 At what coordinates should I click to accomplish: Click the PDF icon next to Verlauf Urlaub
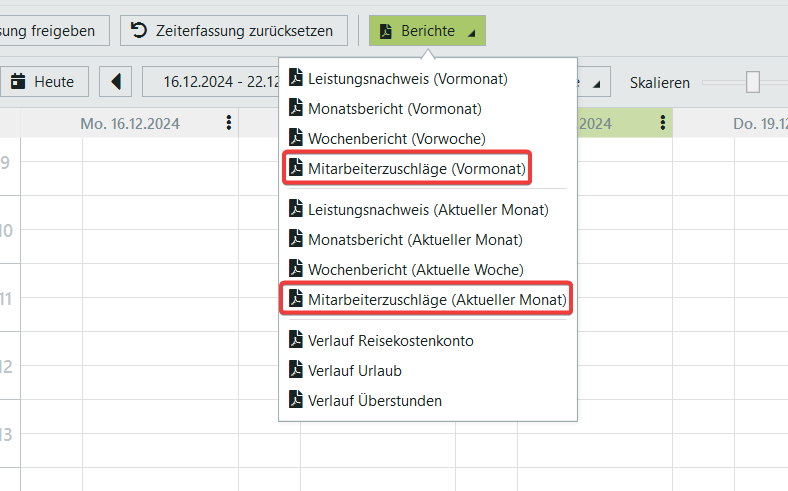pos(295,370)
